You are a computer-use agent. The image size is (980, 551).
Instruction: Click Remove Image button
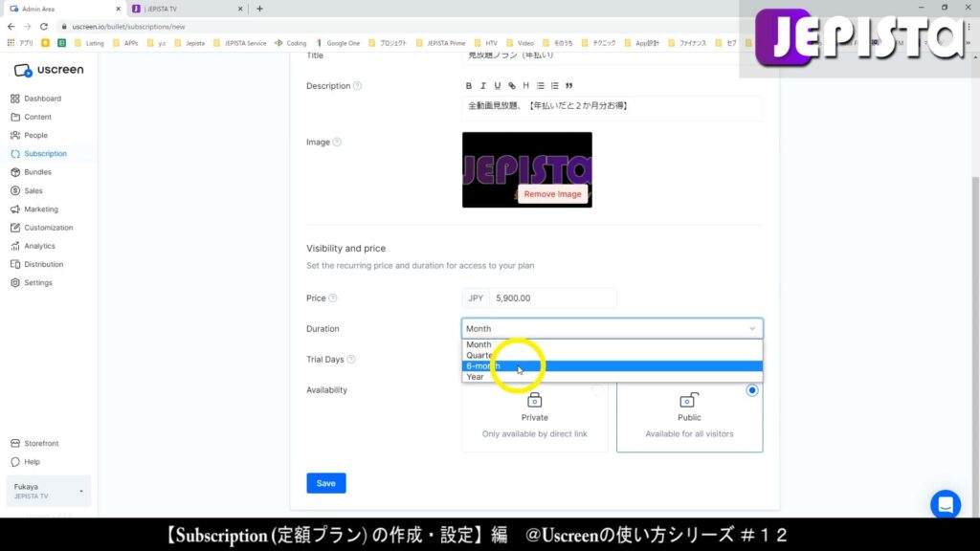[552, 194]
